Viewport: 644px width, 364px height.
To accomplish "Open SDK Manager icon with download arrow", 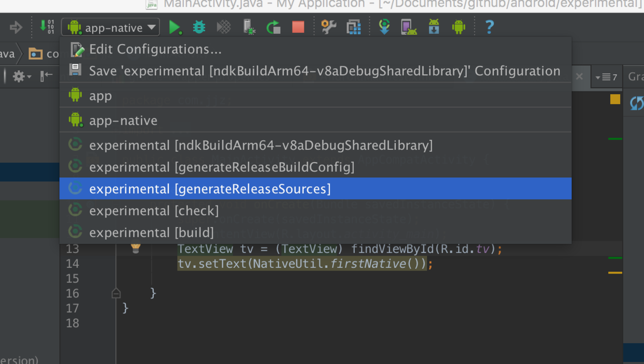I will tap(434, 27).
